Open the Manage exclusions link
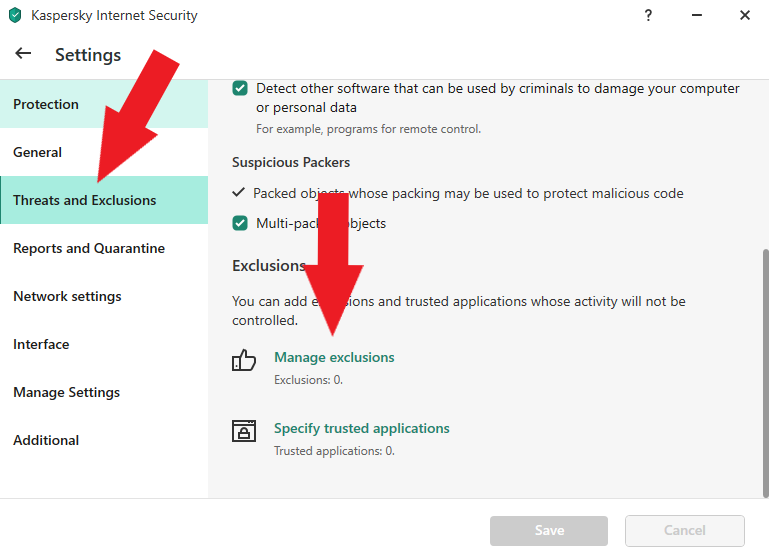Image resolution: width=769 pixels, height=557 pixels. coord(334,357)
